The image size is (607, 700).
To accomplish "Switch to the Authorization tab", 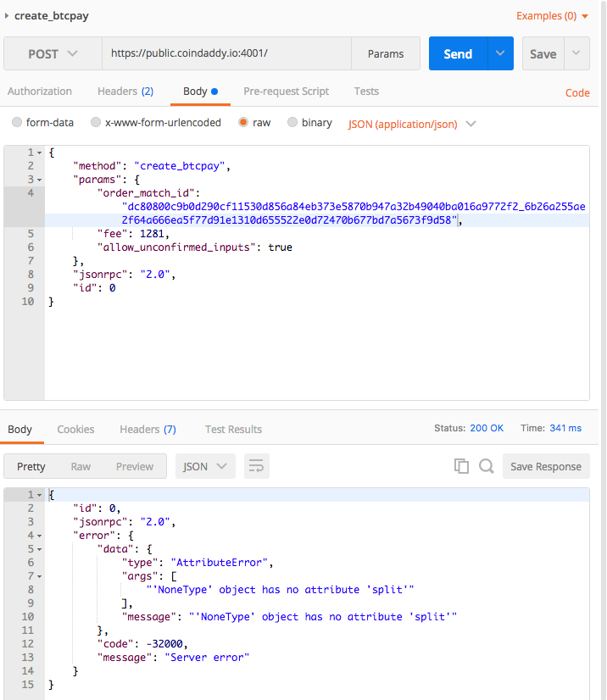I will click(40, 91).
